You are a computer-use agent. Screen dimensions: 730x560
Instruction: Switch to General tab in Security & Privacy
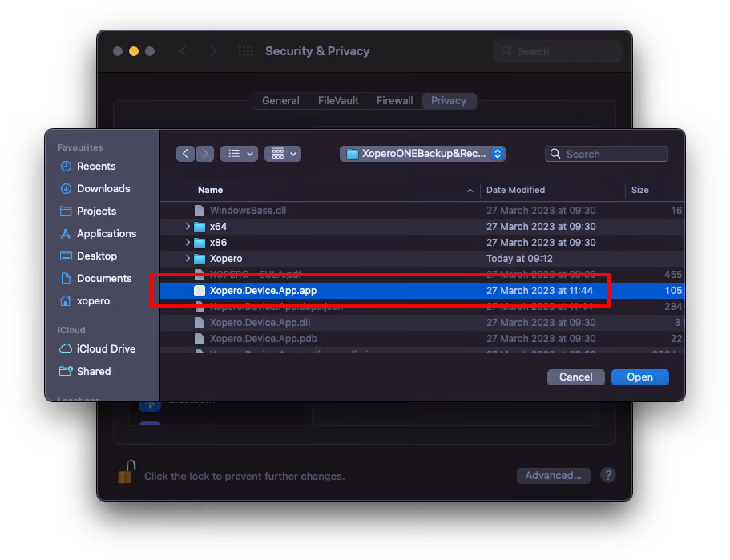pyautogui.click(x=280, y=101)
